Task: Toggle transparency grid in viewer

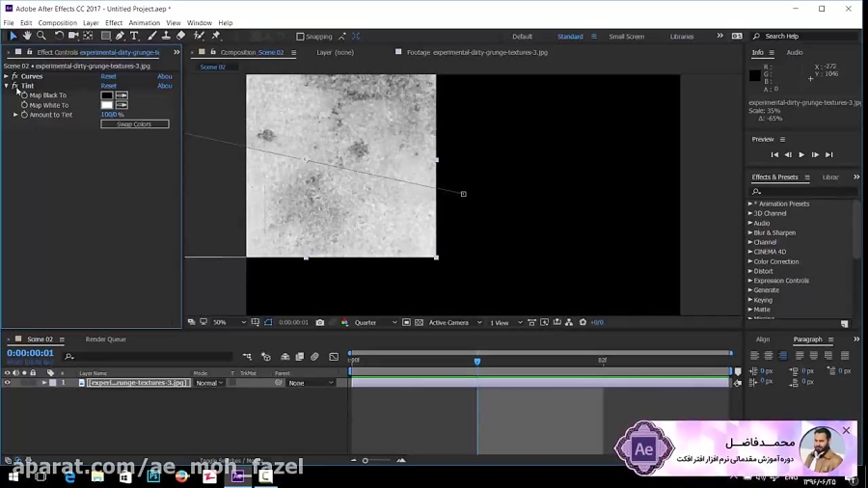Action: pos(420,322)
